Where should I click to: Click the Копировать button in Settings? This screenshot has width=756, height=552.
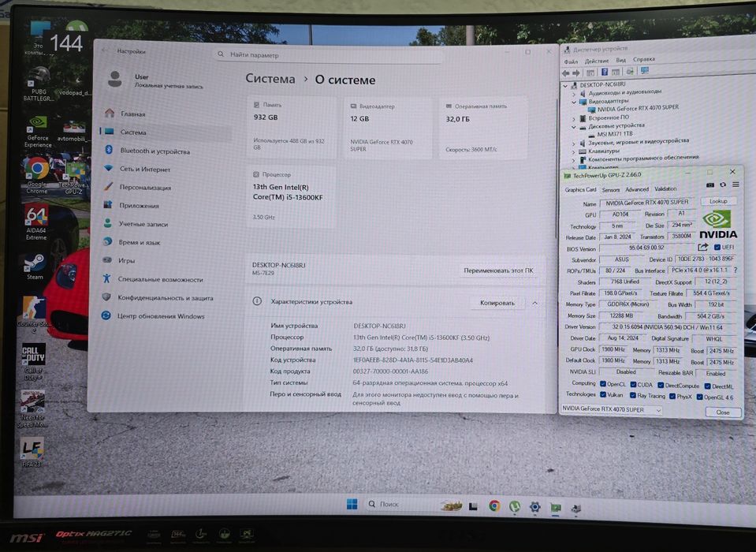coord(497,303)
